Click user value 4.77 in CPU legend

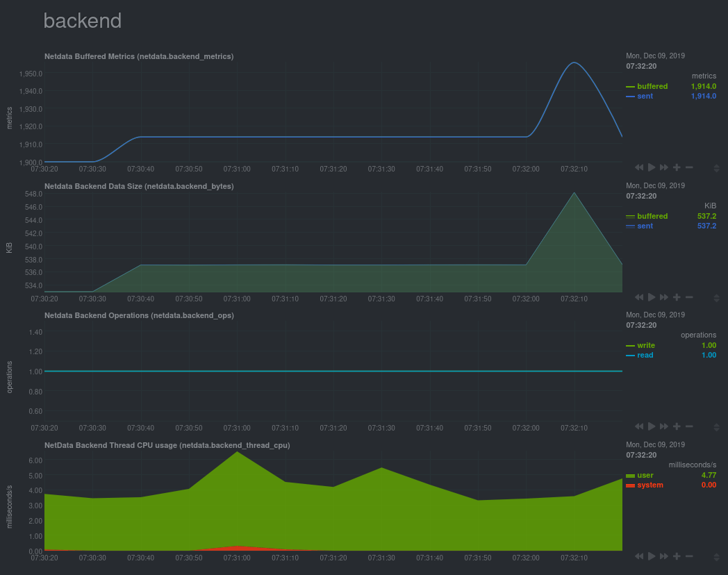pos(709,475)
